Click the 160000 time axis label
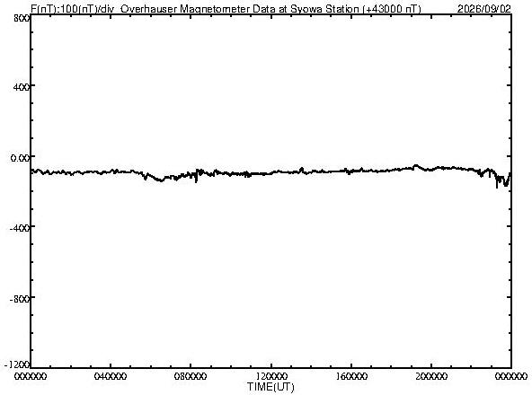532x395 pixels. pos(351,376)
